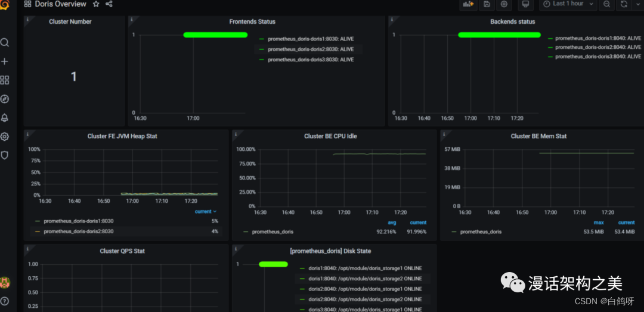Screen dimensions: 644x312
Task: Open the Dashboards grid icon in sidebar
Action: pos(5,80)
